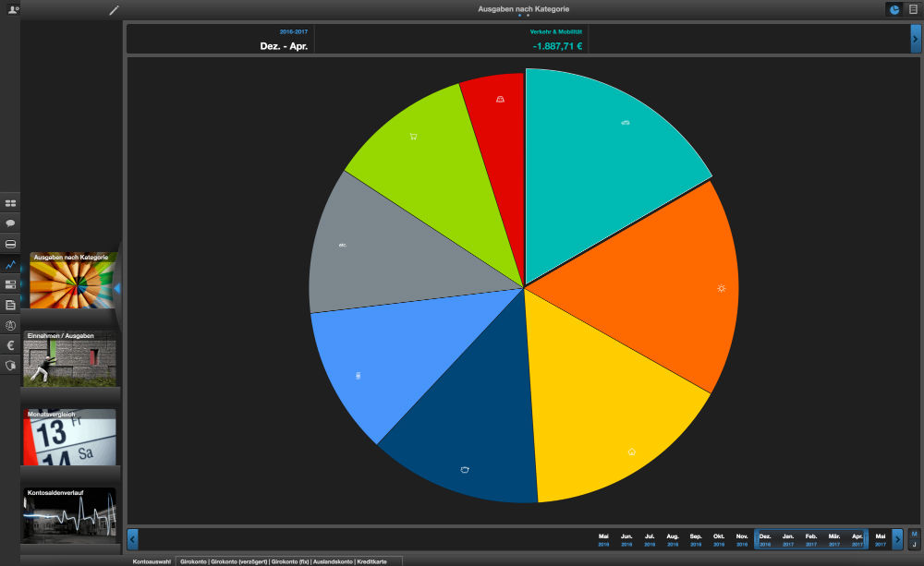Select Jan. 2017 on the timeline
This screenshot has width=924, height=566.
788,540
